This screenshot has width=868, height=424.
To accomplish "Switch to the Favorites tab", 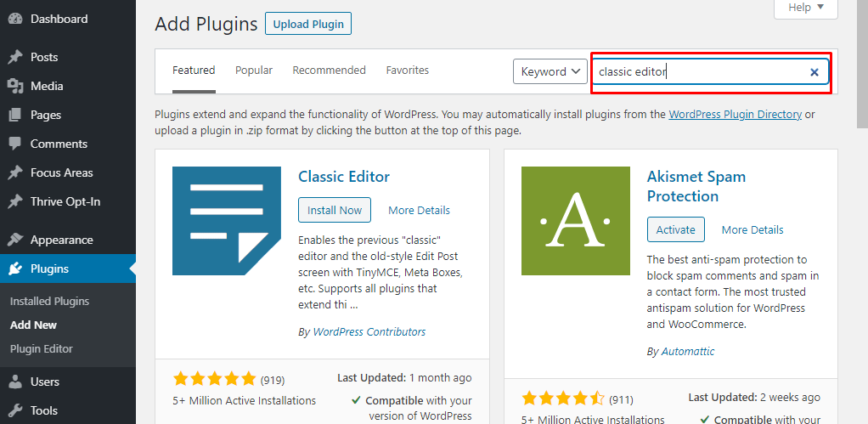I will click(408, 71).
